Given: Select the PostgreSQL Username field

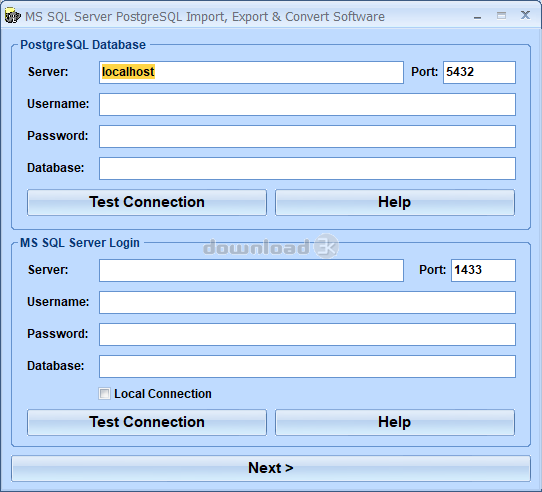Looking at the screenshot, I should pyautogui.click(x=307, y=104).
